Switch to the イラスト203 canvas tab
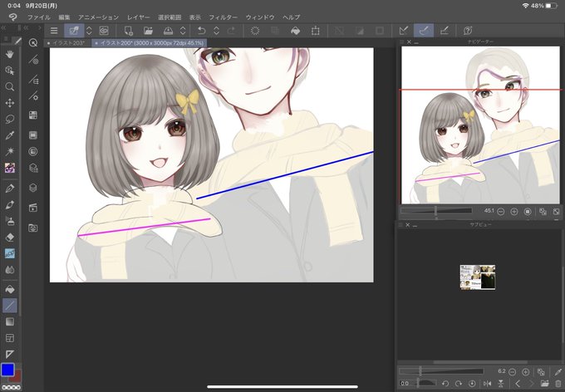Viewport: 565px width, 392px height. click(x=67, y=43)
